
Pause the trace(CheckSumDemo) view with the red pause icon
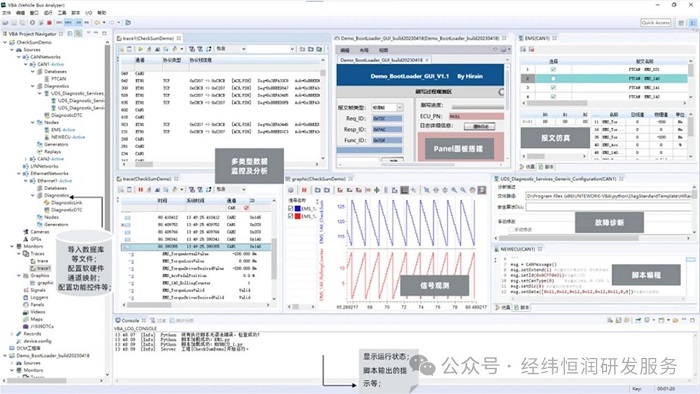[x=140, y=190]
